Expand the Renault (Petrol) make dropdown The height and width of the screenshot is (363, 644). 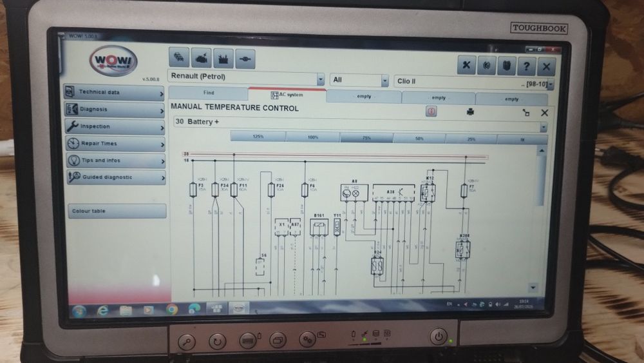tap(320, 79)
